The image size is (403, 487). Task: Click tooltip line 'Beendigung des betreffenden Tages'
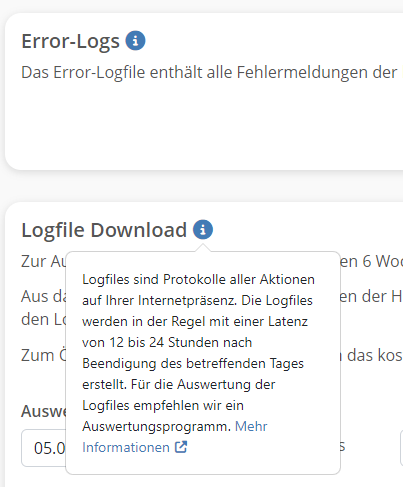(193, 363)
